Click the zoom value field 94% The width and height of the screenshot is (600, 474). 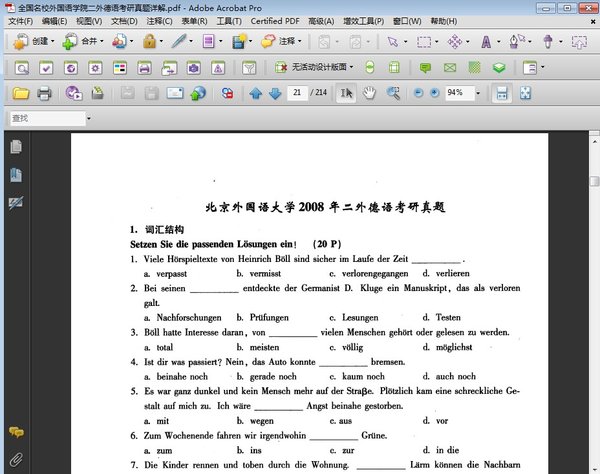(460, 93)
